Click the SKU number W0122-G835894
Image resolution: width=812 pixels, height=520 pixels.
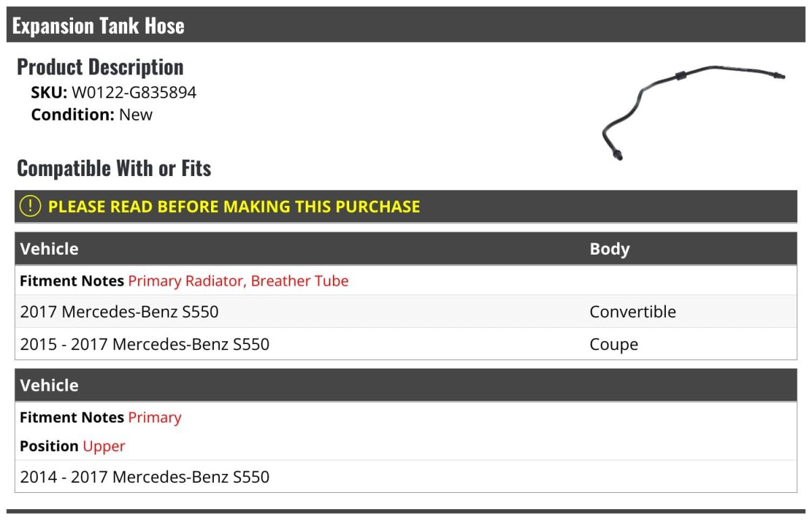click(134, 92)
